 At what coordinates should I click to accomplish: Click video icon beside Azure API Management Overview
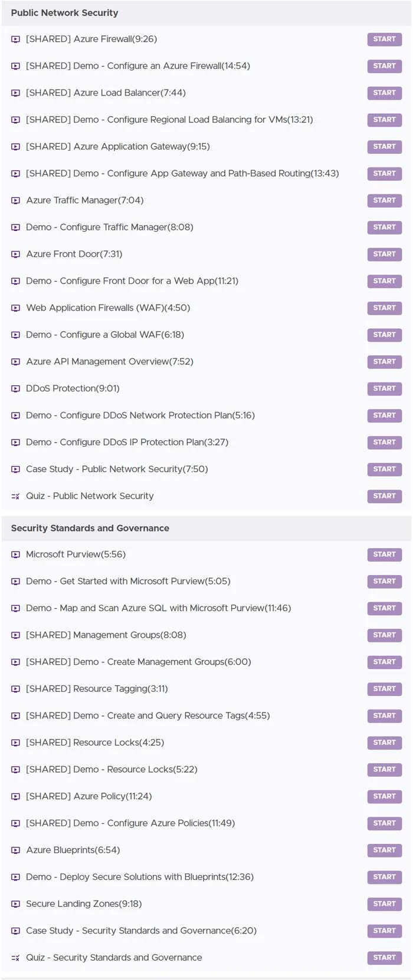[16, 362]
